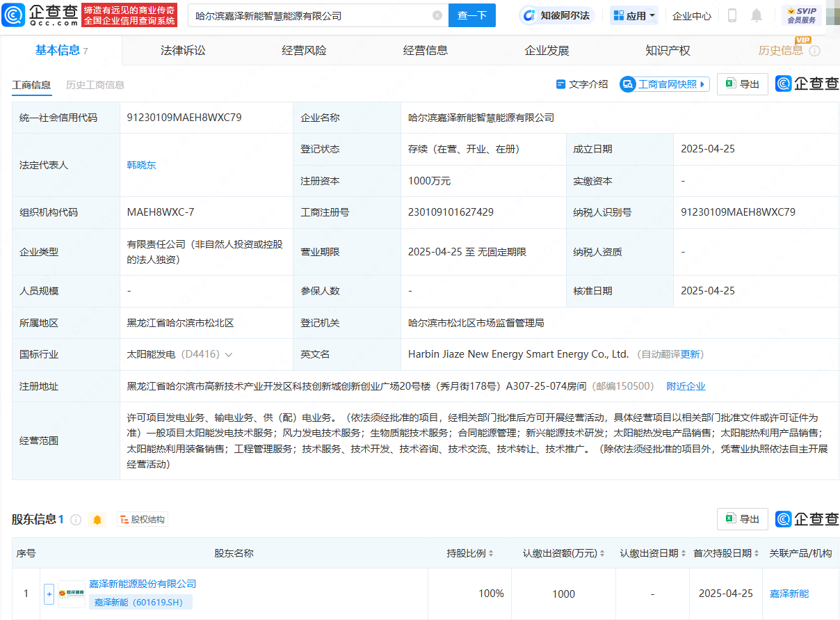This screenshot has height=620, width=840.
Task: Switch to 经营风险 tab
Action: pos(304,50)
